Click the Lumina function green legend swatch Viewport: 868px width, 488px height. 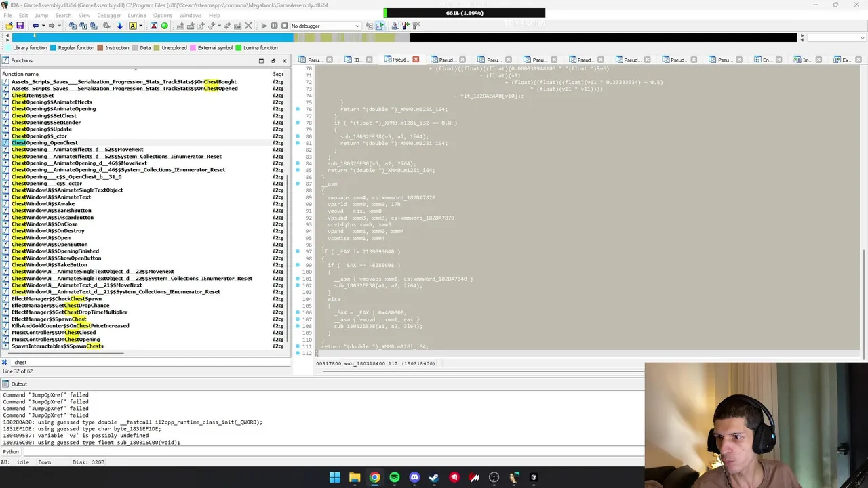(239, 48)
